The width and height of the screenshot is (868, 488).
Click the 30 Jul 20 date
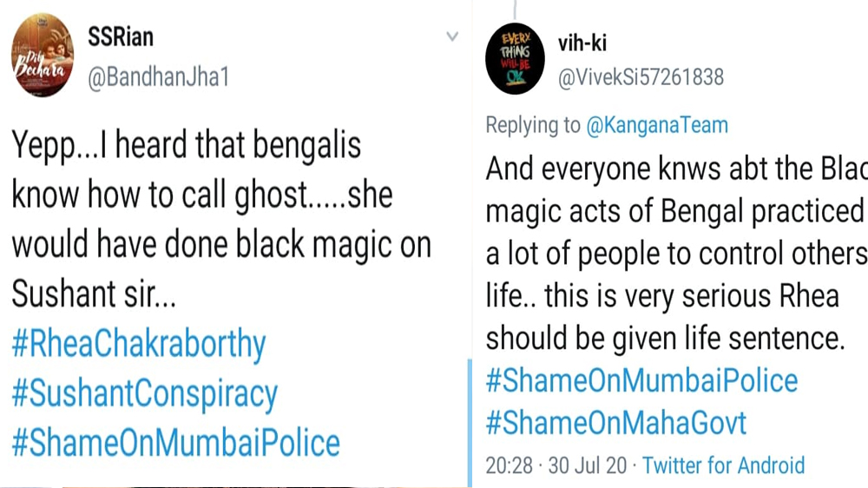[588, 465]
